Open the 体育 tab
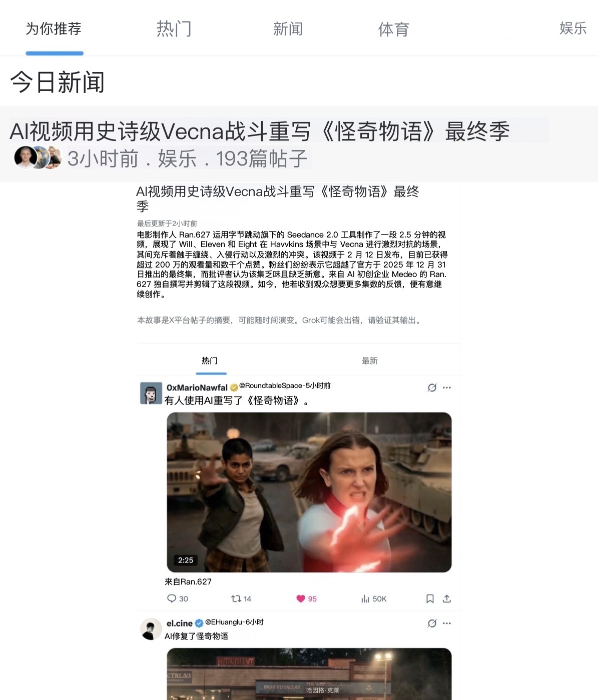 [394, 29]
